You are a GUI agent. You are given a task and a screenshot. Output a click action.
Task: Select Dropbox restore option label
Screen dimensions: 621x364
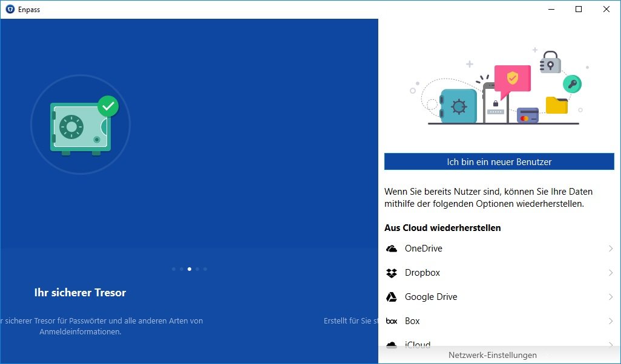tap(422, 273)
